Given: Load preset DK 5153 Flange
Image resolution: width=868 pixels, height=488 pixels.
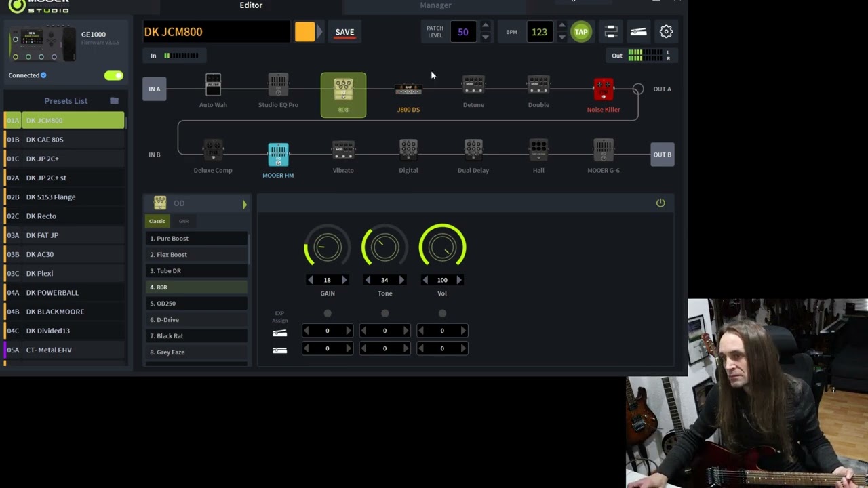Looking at the screenshot, I should pyautogui.click(x=64, y=197).
